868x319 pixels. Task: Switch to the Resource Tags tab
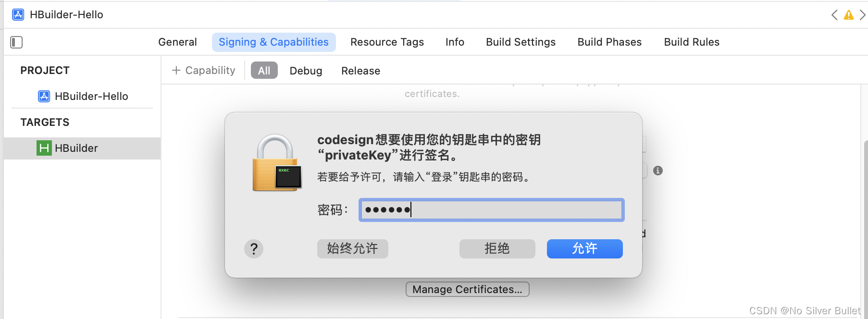pos(387,42)
